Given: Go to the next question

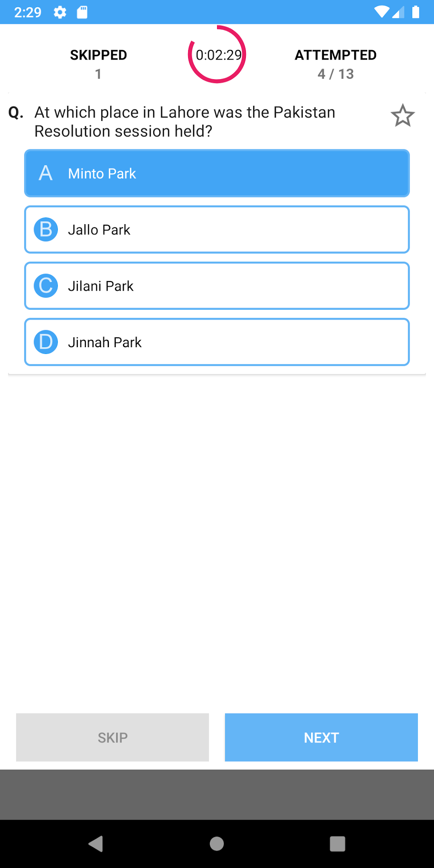Looking at the screenshot, I should pyautogui.click(x=321, y=737).
